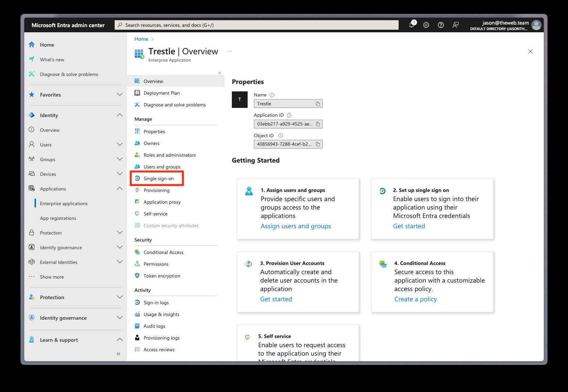This screenshot has width=568, height=392.
Task: Click the Home house icon in sidebar
Action: pyautogui.click(x=32, y=45)
